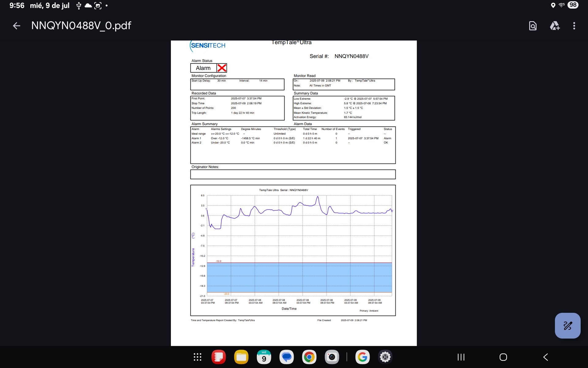Launch the blue Messages app

287,357
